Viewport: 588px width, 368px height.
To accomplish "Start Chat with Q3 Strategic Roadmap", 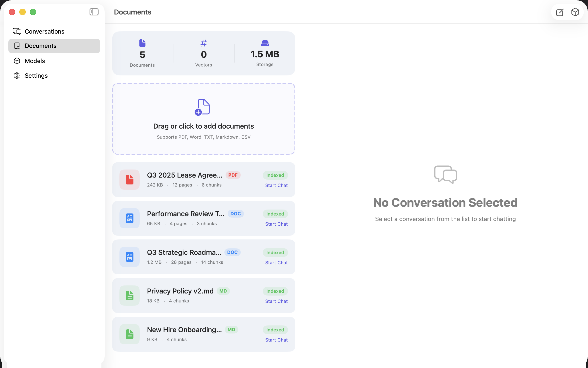I will point(276,263).
